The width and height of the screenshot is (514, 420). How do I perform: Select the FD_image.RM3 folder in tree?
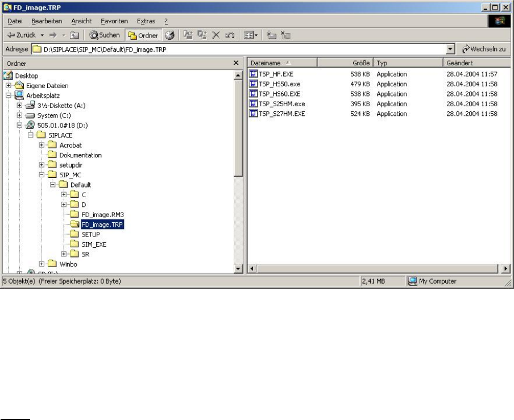102,214
